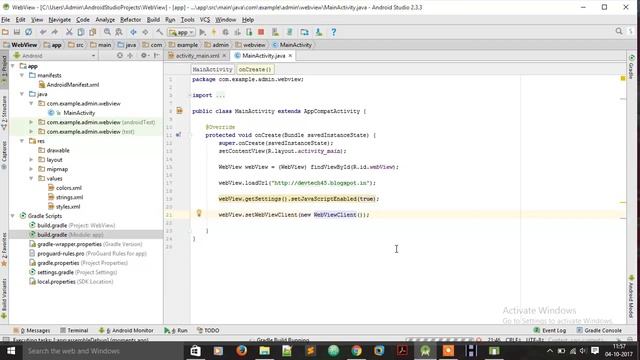
Task: Click the Windows taskbar search box
Action: click(102, 351)
